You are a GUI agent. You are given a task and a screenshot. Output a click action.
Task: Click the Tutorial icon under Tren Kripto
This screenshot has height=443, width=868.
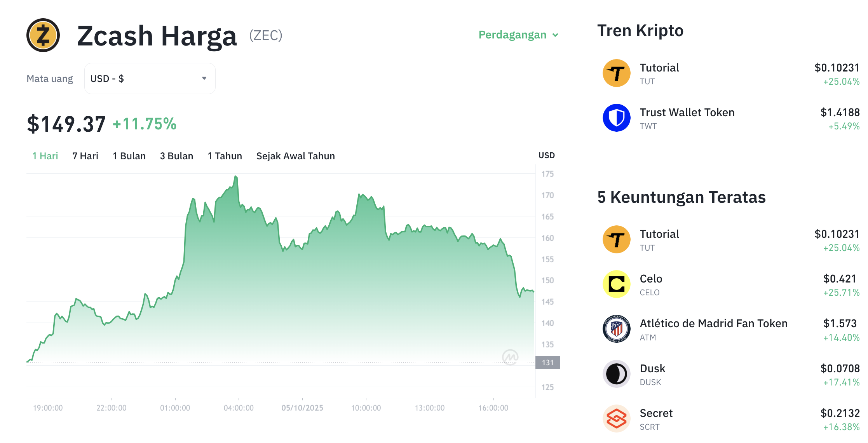(x=616, y=73)
